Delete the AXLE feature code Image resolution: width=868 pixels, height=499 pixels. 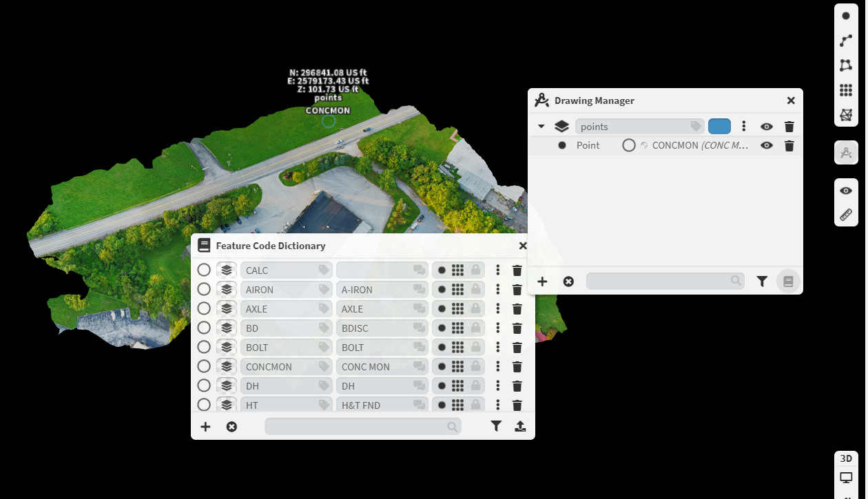(517, 309)
